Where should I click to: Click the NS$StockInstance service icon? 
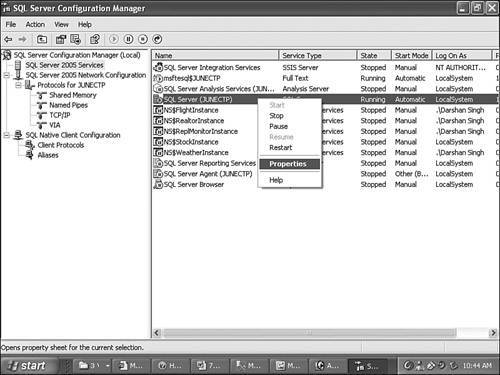[158, 142]
